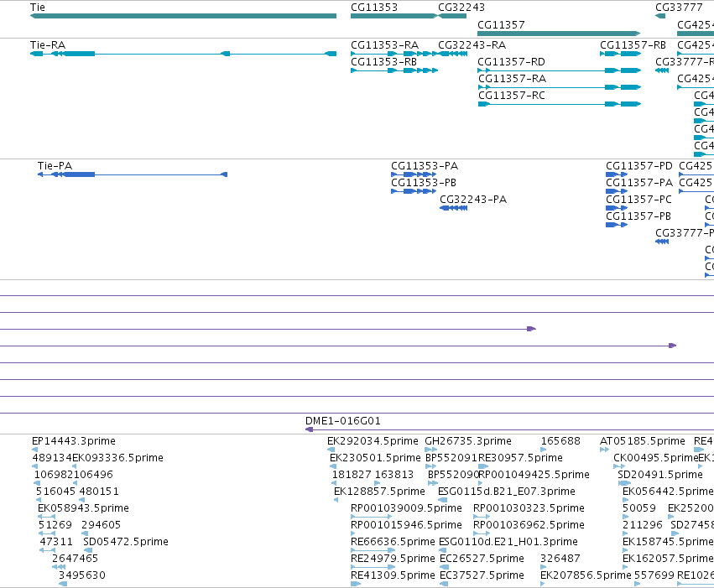
Task: Select EST label EK128857.5prime
Action: coord(379,492)
